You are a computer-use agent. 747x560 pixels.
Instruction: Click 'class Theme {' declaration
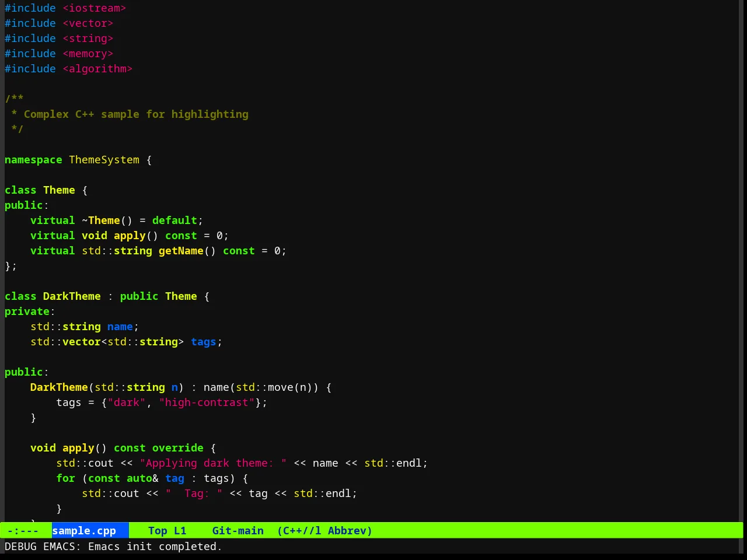click(x=46, y=190)
